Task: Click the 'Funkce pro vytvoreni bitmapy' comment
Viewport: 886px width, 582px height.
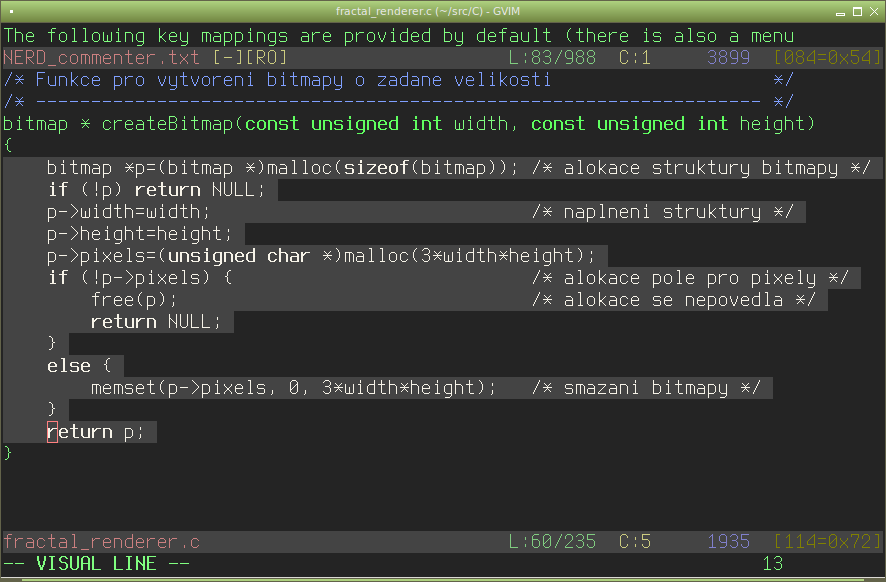Action: 290,80
